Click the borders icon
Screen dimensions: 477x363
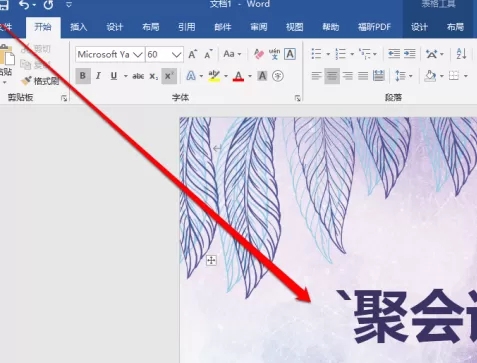454,76
